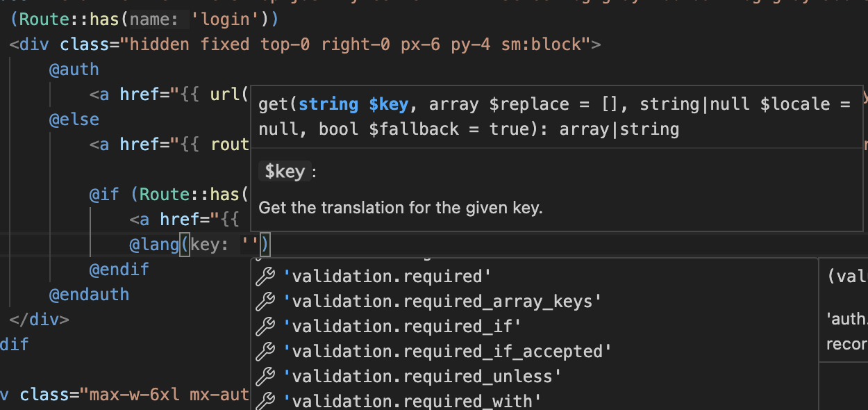Click the 'hidden fixed top-0' class string

(x=355, y=44)
